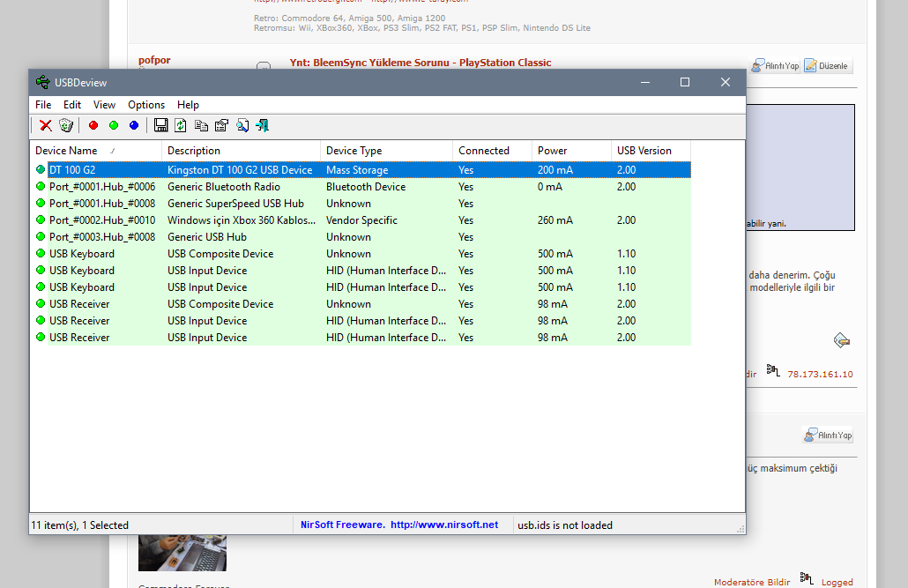Click the USBDeview title bar app icon
Image resolution: width=908 pixels, height=588 pixels.
43,82
